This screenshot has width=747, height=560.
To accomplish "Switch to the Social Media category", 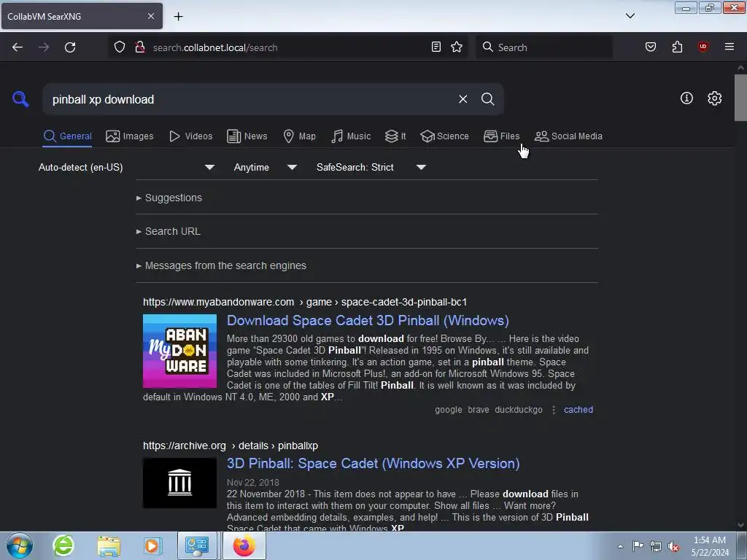I will pyautogui.click(x=568, y=136).
